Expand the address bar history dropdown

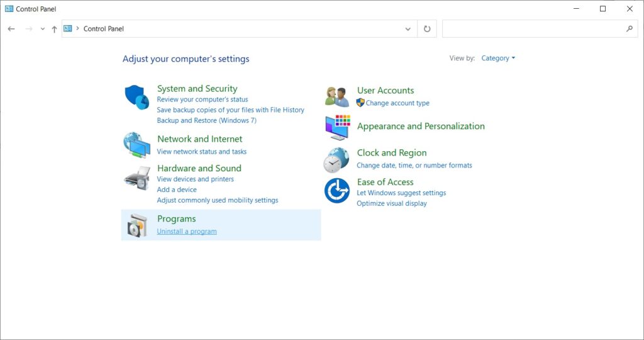(408, 29)
